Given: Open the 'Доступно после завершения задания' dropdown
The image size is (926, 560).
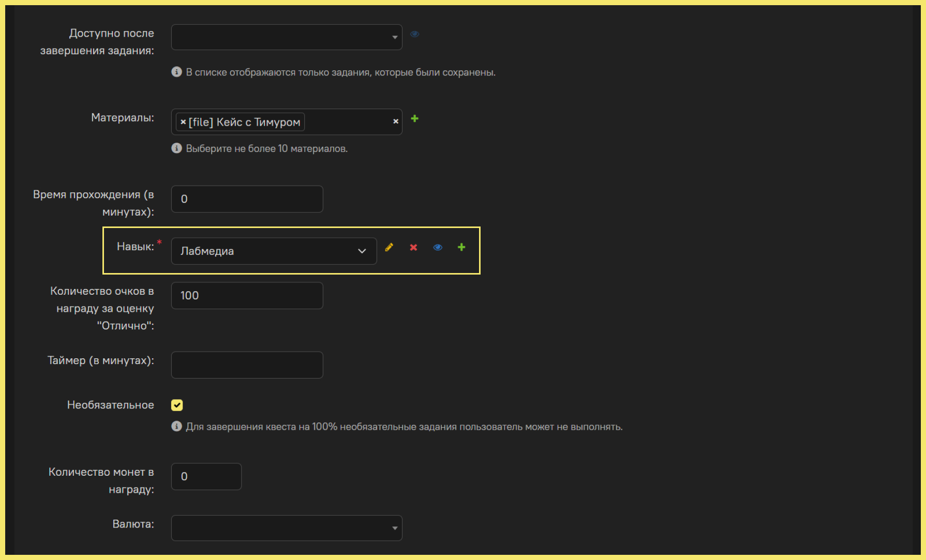Looking at the screenshot, I should coord(287,37).
